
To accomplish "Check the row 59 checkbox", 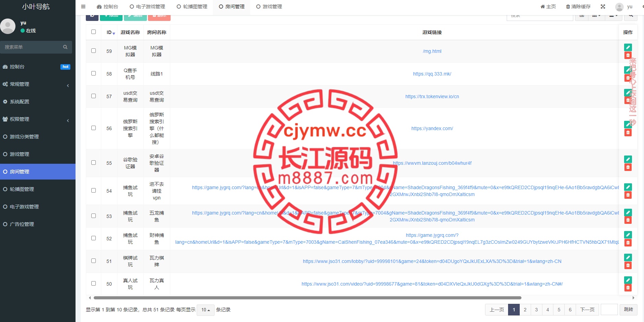I will (93, 51).
